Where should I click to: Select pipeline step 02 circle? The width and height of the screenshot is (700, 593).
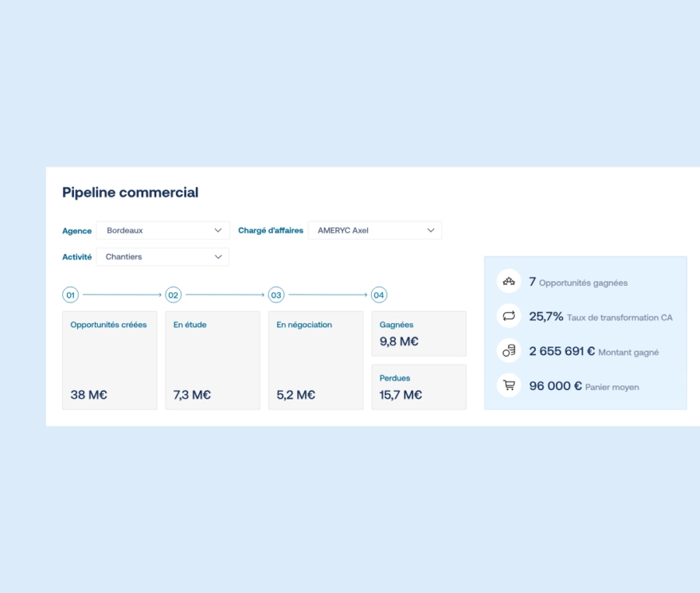tap(173, 295)
